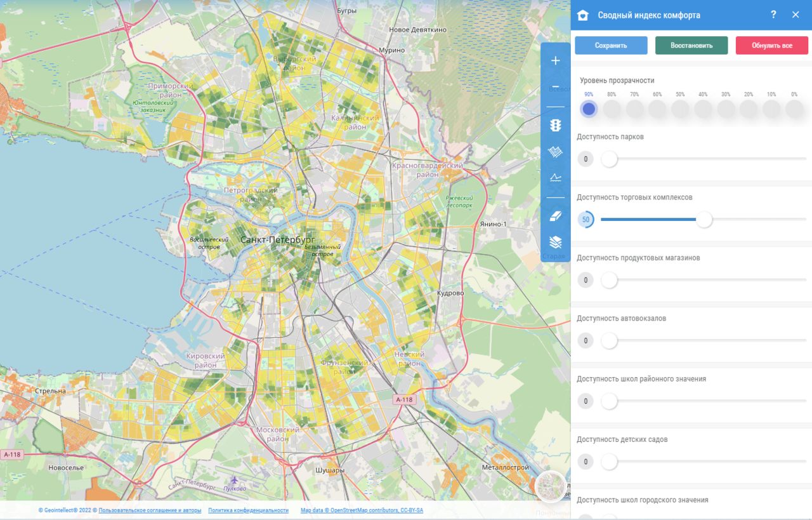Screen dimensions: 812x520
Task: Click the Доступность торговых комплексов slider handle
Action: pos(704,220)
